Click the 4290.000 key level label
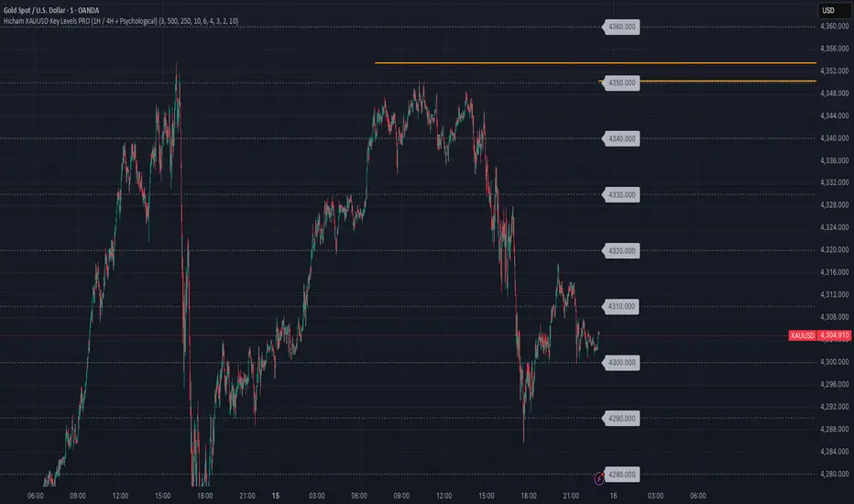 620,419
